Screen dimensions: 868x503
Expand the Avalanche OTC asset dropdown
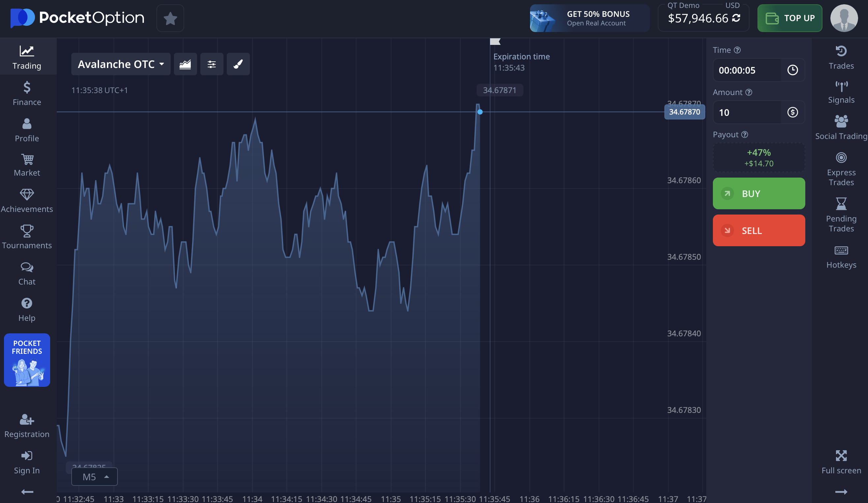pyautogui.click(x=120, y=64)
